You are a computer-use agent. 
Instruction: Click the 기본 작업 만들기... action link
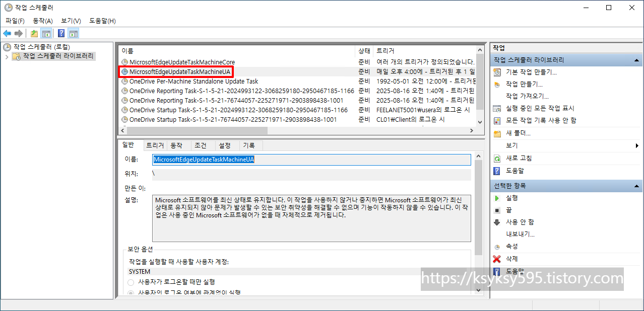pos(531,72)
